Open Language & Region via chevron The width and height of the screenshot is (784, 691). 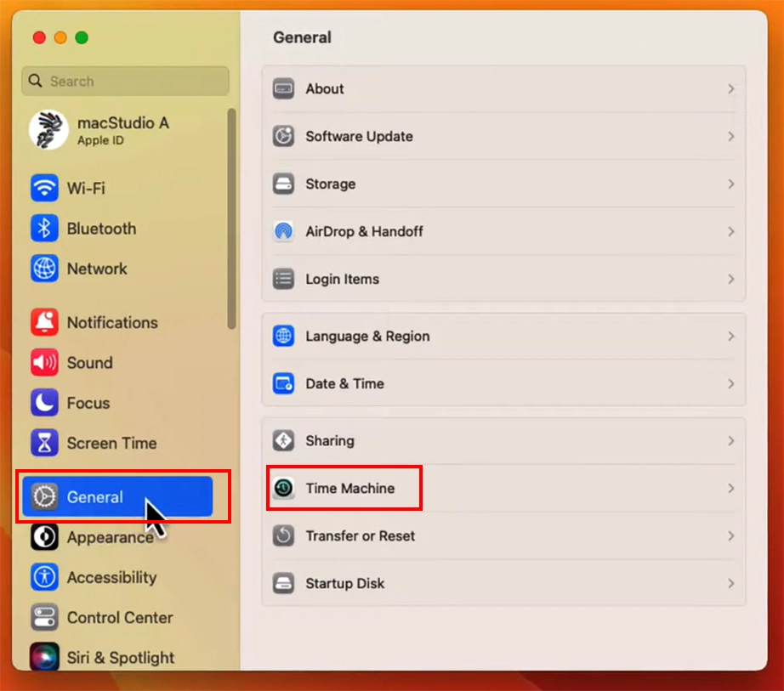[x=731, y=336]
